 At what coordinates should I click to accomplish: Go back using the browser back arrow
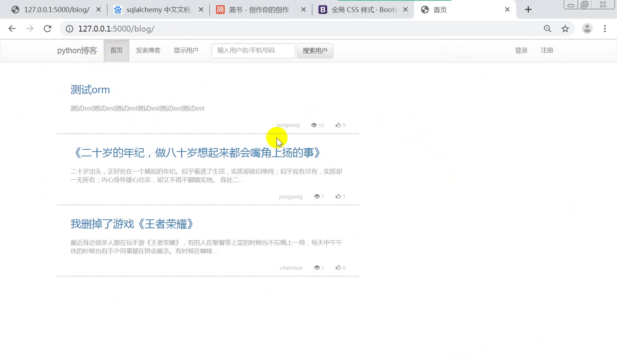12,29
